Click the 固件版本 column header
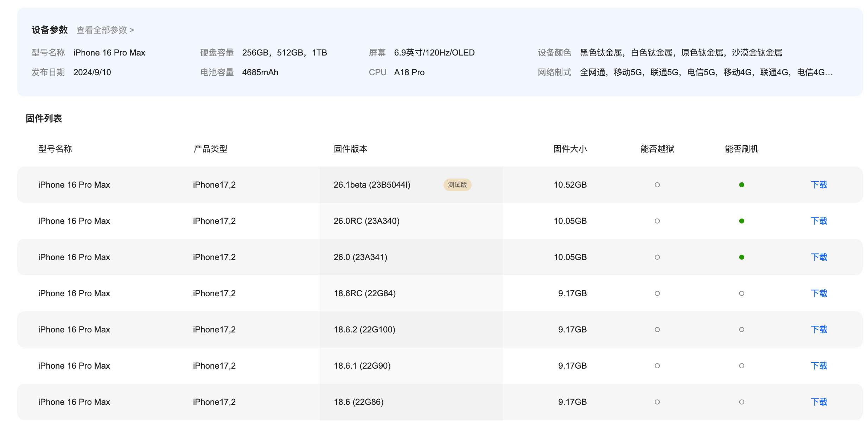Viewport: 868px width, 421px height. (x=350, y=149)
